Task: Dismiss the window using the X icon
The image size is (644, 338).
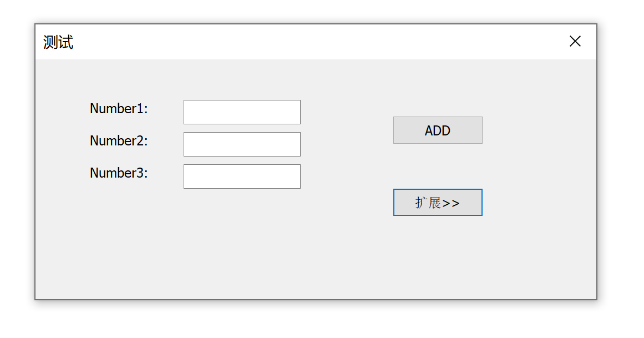Action: pos(575,41)
